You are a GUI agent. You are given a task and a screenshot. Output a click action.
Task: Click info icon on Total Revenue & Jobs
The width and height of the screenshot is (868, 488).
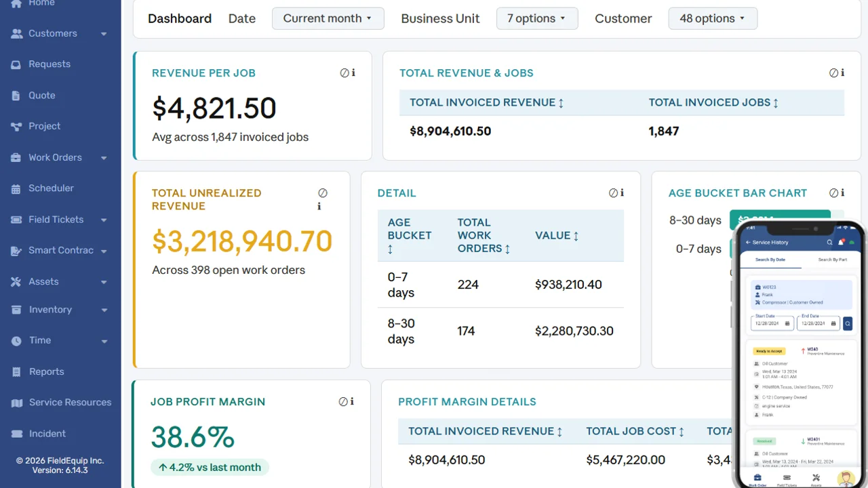(843, 73)
